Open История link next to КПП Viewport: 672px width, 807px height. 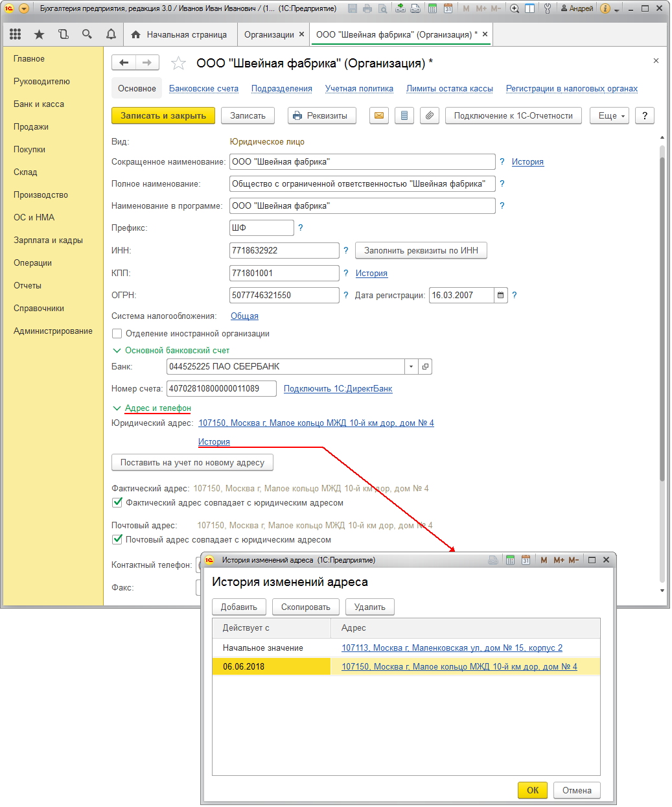[x=371, y=274]
